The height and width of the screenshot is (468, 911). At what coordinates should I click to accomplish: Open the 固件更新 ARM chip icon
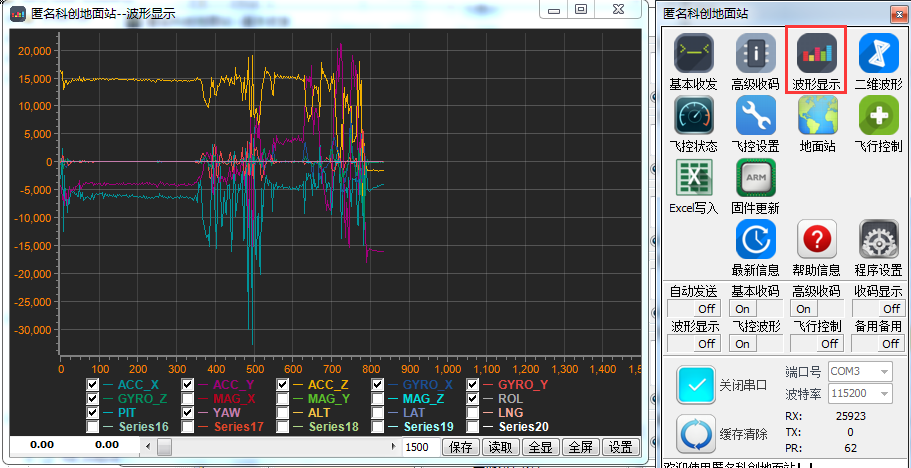[755, 177]
